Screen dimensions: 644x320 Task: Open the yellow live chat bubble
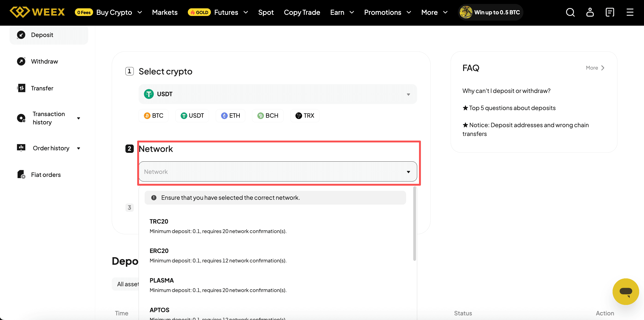click(x=626, y=292)
